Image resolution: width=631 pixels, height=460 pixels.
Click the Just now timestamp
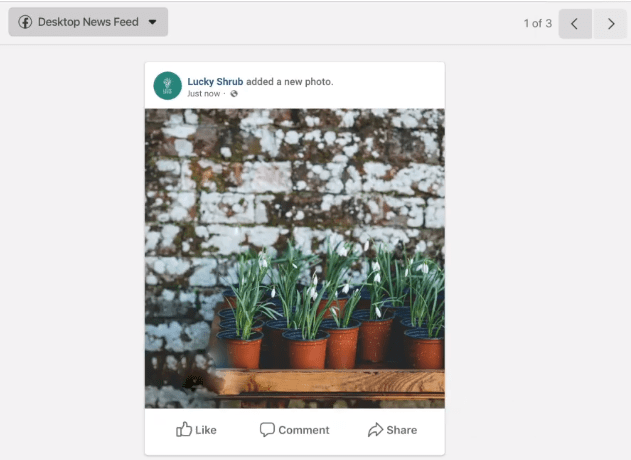tap(204, 94)
